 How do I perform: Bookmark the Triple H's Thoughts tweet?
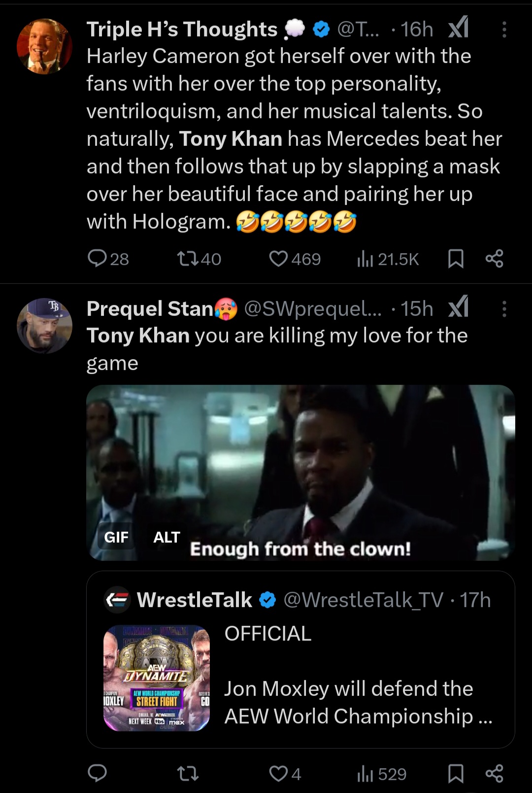[456, 258]
